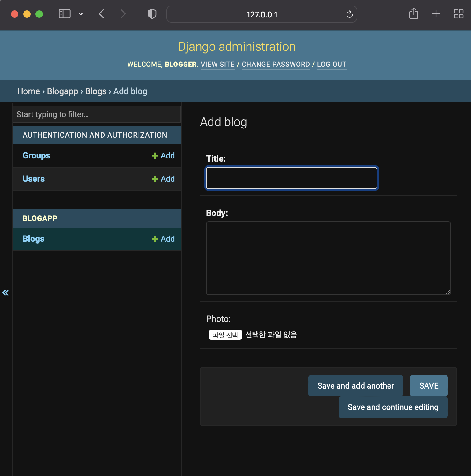The height and width of the screenshot is (476, 471).
Task: Click the 'Title:' field label
Action: tap(216, 158)
